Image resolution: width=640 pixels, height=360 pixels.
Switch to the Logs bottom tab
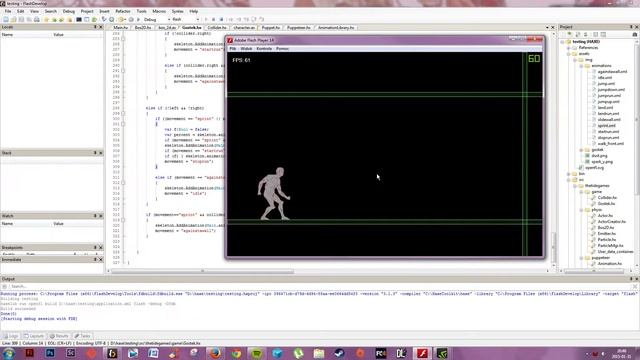pyautogui.click(x=11, y=336)
